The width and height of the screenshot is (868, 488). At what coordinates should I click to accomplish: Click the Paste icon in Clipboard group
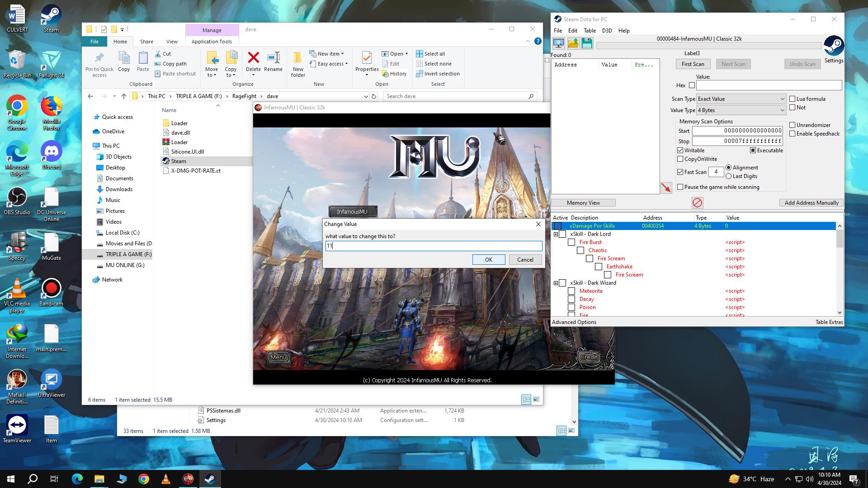point(143,58)
